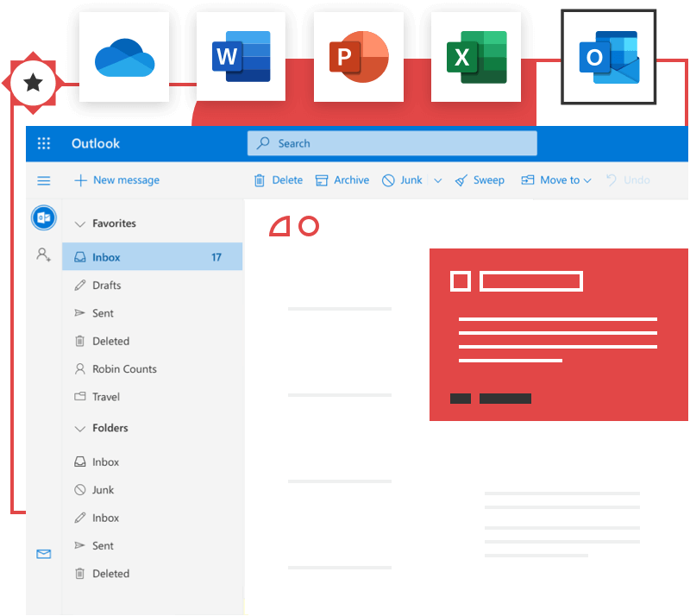This screenshot has height=616, width=690.
Task: Toggle the hamburger navigation pane button
Action: tap(44, 181)
